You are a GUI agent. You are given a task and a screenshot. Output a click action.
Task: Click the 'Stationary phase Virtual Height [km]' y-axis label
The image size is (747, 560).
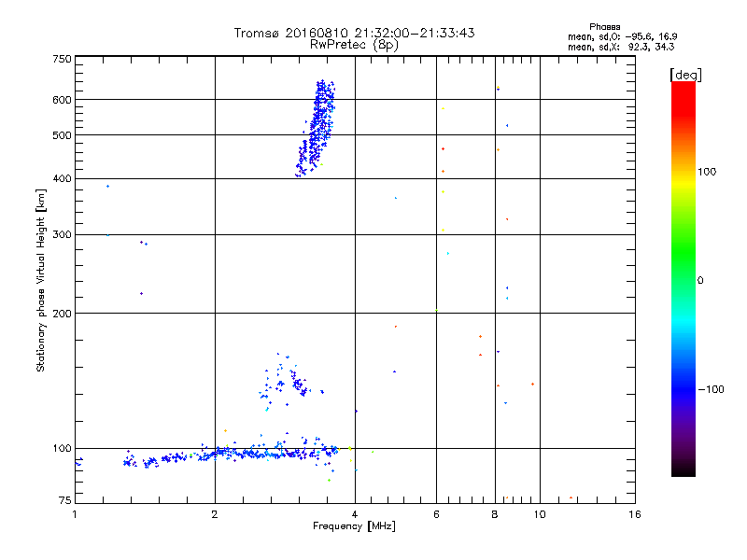click(x=41, y=280)
